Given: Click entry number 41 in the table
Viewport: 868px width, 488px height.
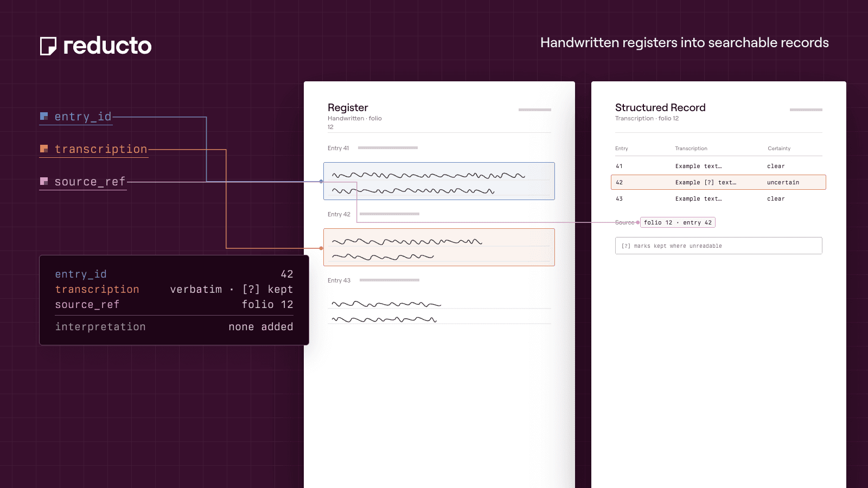Looking at the screenshot, I should tap(619, 166).
